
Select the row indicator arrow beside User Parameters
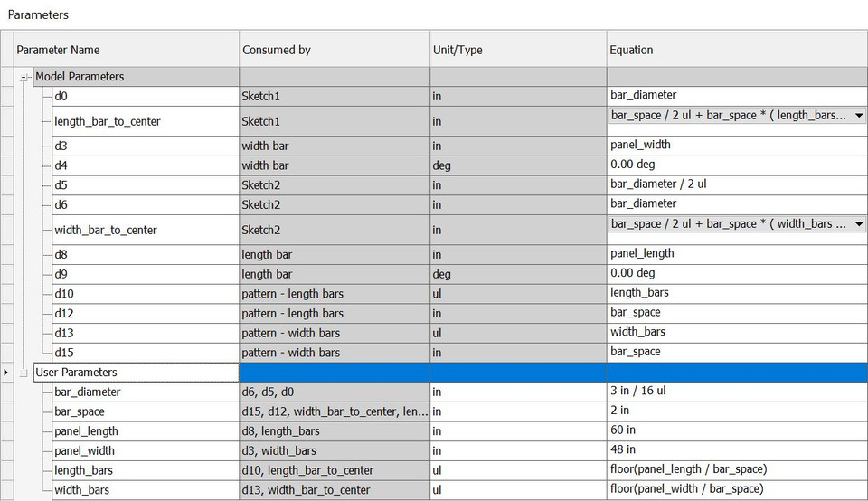(x=7, y=373)
